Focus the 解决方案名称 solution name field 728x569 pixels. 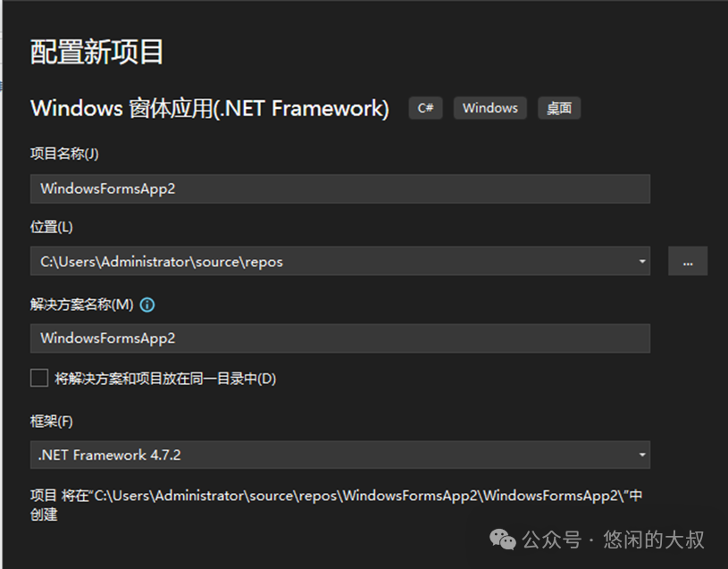click(339, 339)
